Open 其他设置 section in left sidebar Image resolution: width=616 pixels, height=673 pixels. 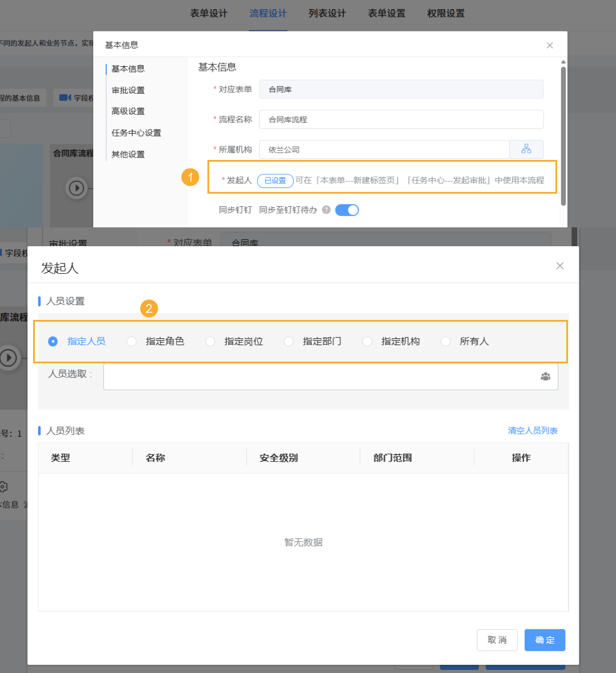(x=128, y=154)
